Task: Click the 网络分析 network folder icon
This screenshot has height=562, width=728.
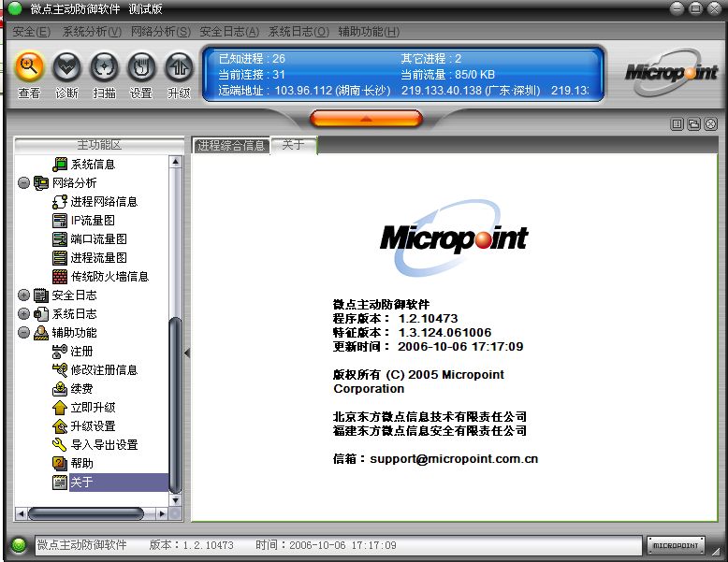Action: coord(41,183)
